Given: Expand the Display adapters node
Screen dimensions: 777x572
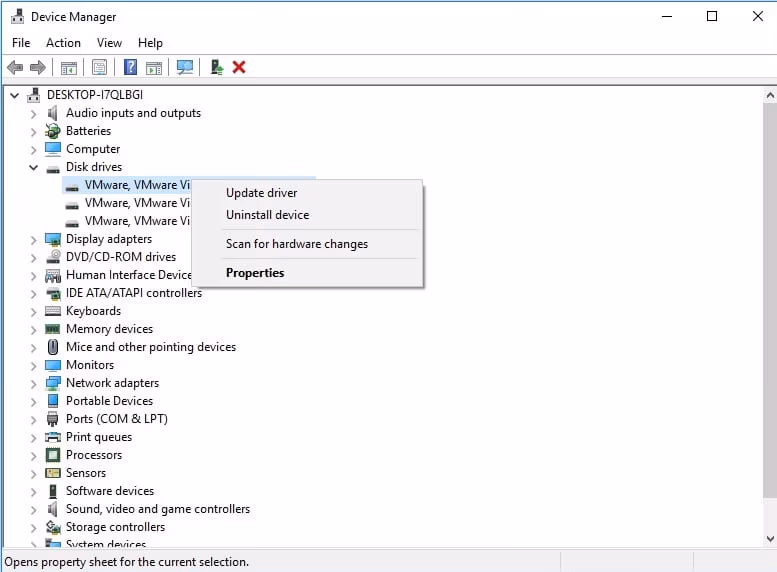Looking at the screenshot, I should pos(33,239).
